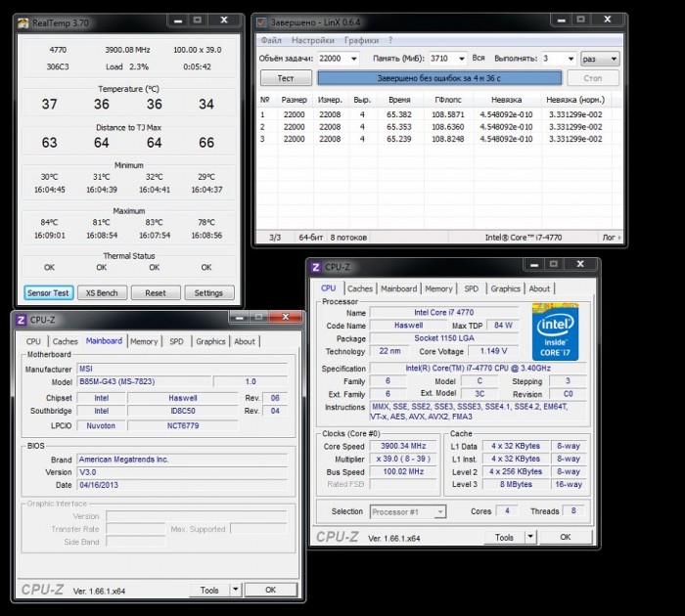Open the Лог panel in LinX status bar
Screen dimensions: 685x616
[612, 238]
